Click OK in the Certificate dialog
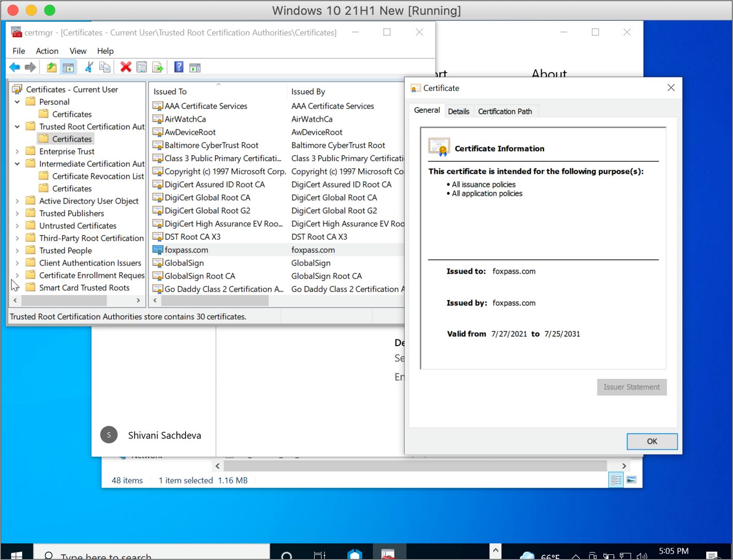The image size is (733, 560). click(652, 441)
